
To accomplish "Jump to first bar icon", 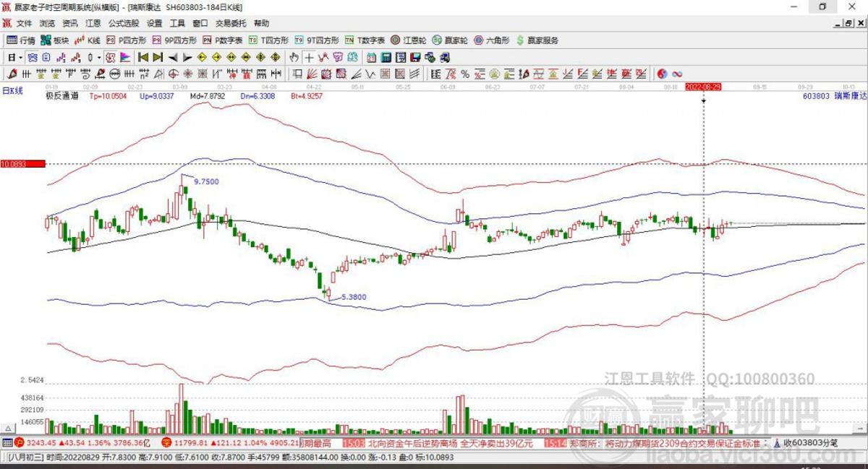I will (143, 57).
